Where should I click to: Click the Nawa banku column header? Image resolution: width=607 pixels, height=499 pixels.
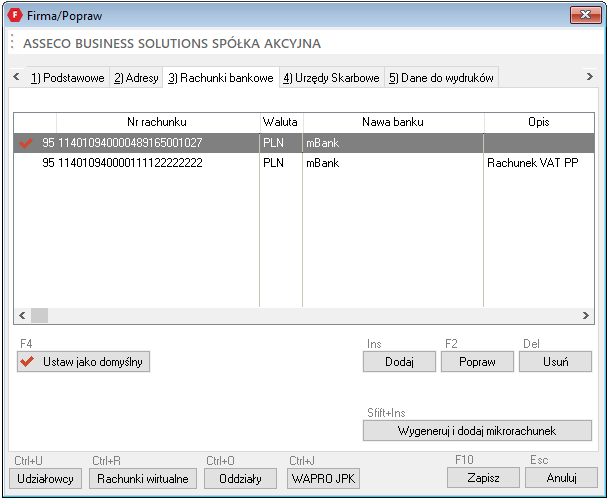pyautogui.click(x=393, y=122)
